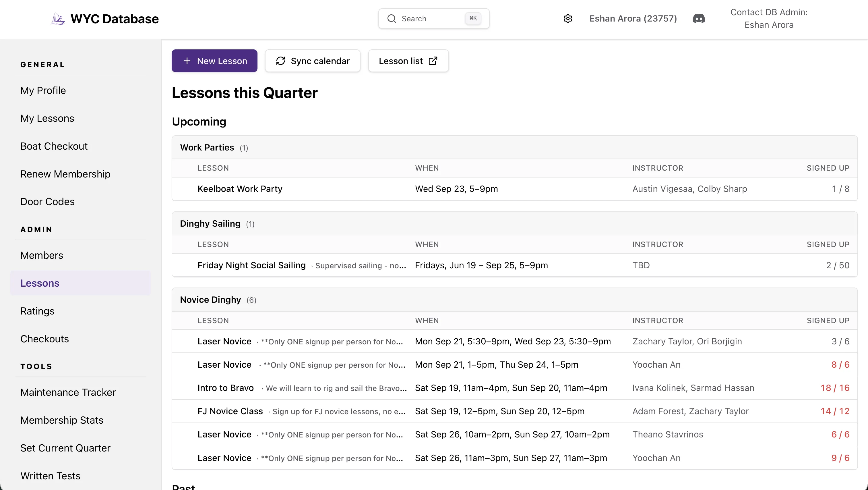Click the TBD instructor cell
Image resolution: width=868 pixels, height=490 pixels.
click(x=641, y=265)
